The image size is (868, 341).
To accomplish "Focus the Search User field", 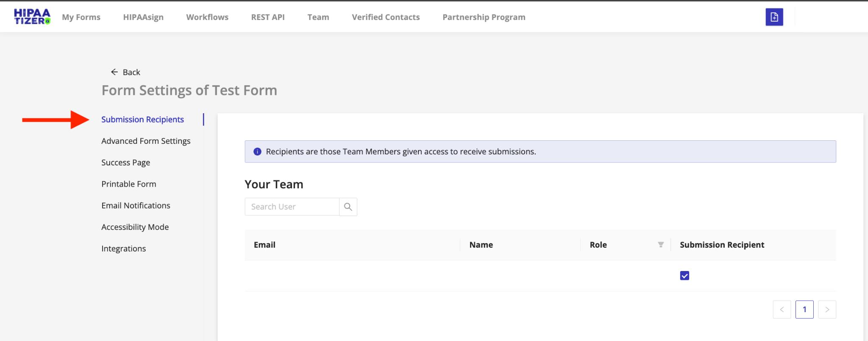I will pos(292,207).
